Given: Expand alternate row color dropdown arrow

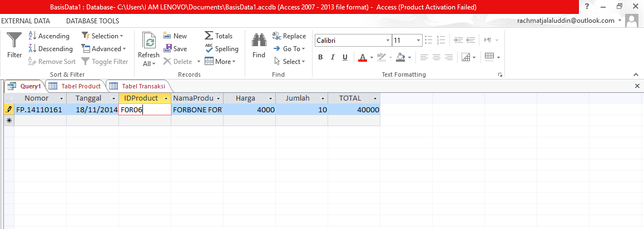Looking at the screenshot, I should click(499, 57).
